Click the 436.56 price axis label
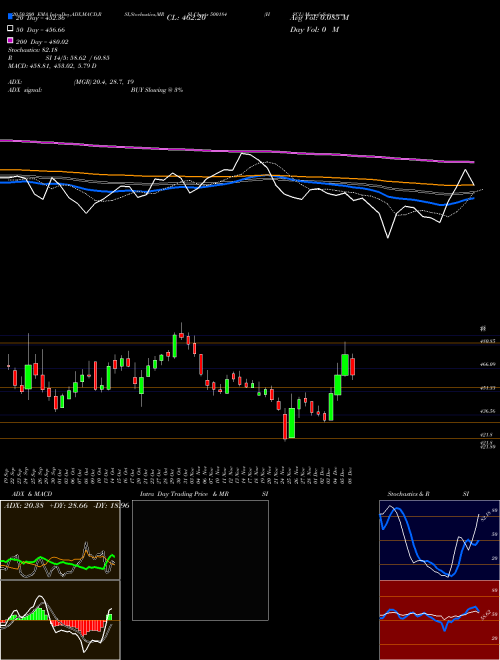This screenshot has width=500, height=660. (487, 411)
